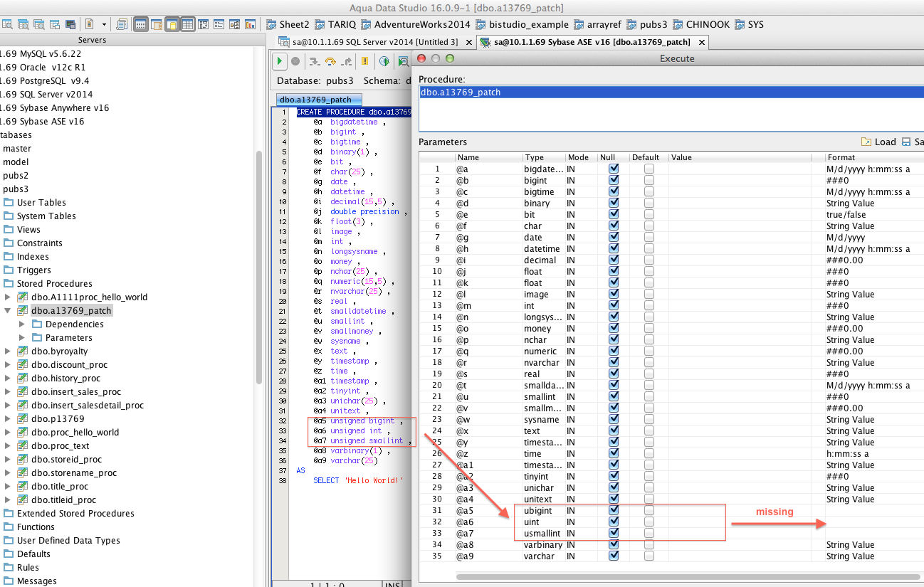924x587 pixels.
Task: Open the Sheet2 shortcut in the top bar
Action: click(x=288, y=24)
